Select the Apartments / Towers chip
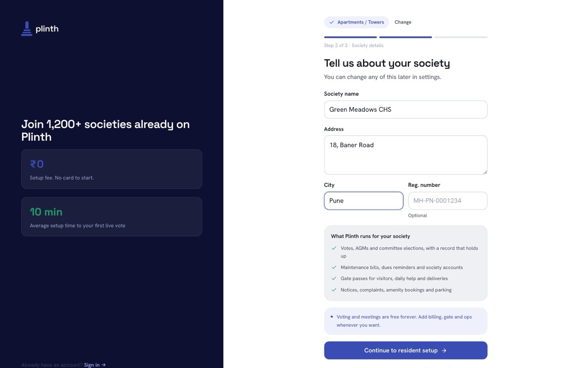The image size is (588, 368). click(x=356, y=22)
